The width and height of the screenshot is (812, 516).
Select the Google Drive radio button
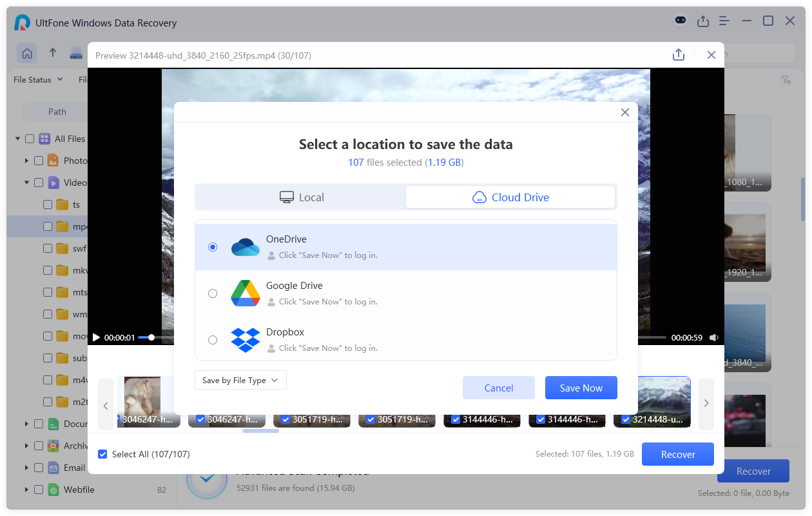[x=213, y=293]
